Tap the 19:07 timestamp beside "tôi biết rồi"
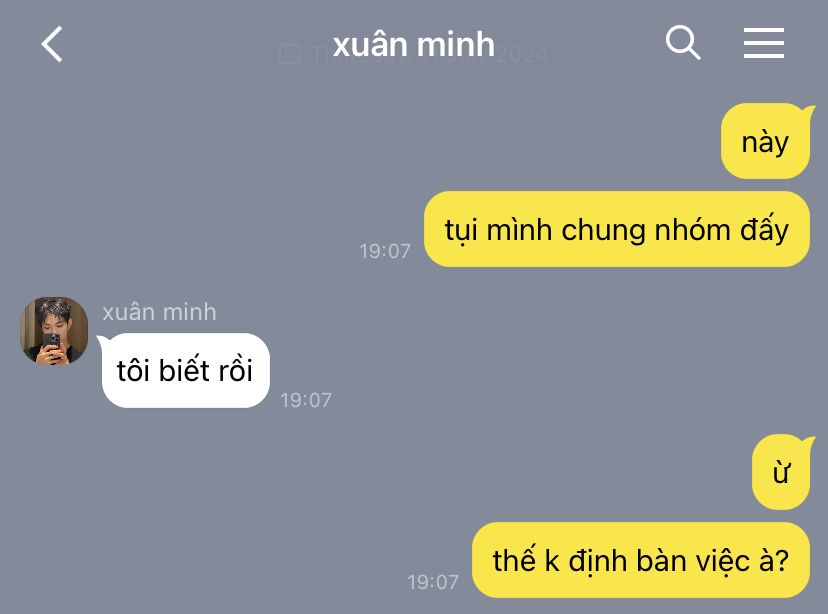Image resolution: width=828 pixels, height=614 pixels. click(306, 400)
